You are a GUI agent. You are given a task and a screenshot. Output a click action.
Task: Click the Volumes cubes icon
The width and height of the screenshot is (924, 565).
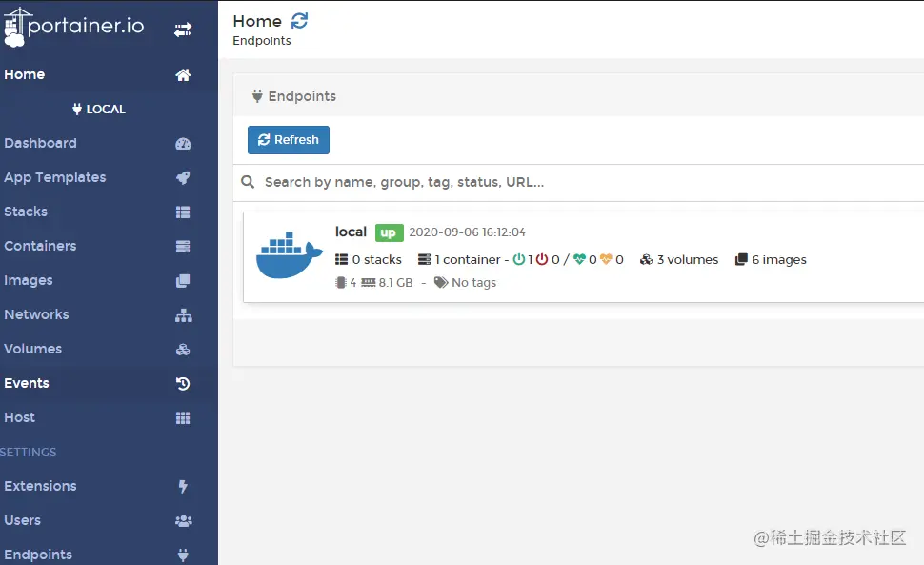pyautogui.click(x=183, y=350)
